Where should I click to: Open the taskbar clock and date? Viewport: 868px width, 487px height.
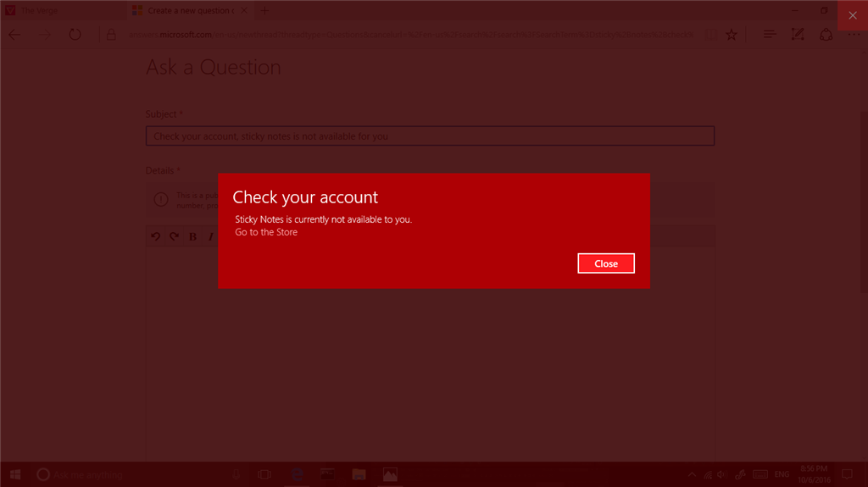(x=814, y=474)
